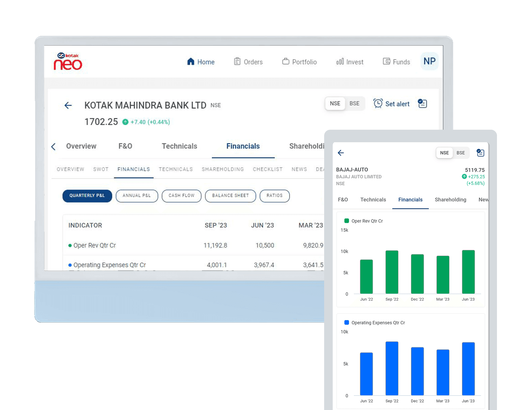This screenshot has height=410, width=532.
Task: Select NSE in the desktop exchange toggle
Action: coord(335,103)
